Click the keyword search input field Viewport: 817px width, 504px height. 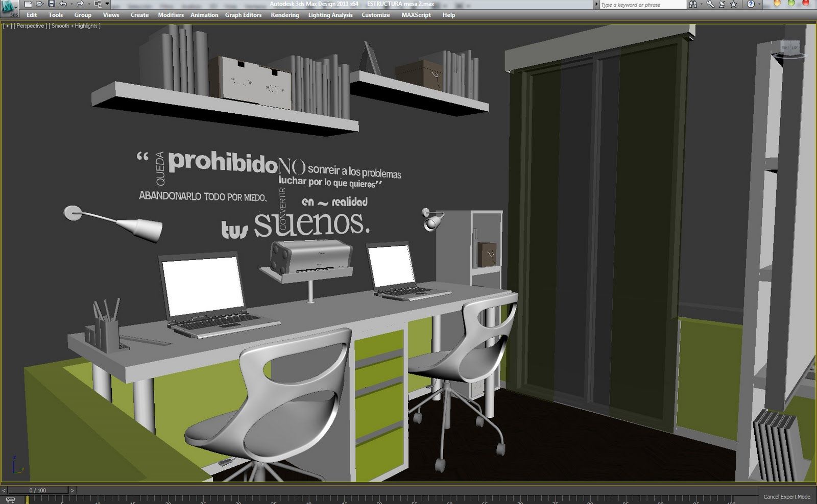(x=642, y=5)
